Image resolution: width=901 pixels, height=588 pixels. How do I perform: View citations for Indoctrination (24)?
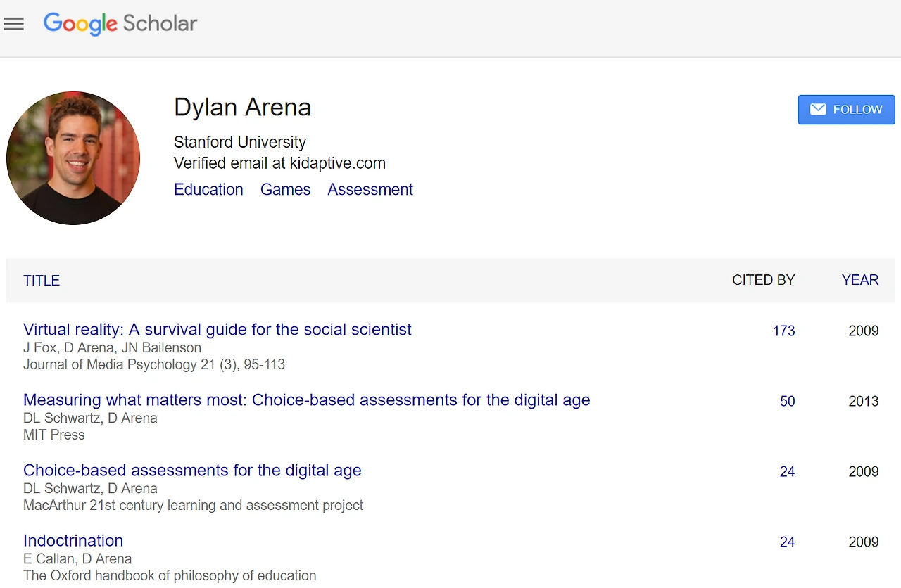[787, 542]
